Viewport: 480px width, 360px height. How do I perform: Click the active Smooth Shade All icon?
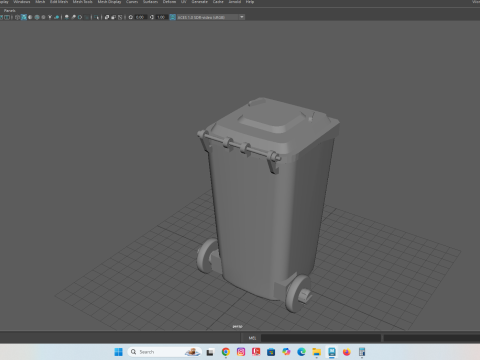(24, 17)
